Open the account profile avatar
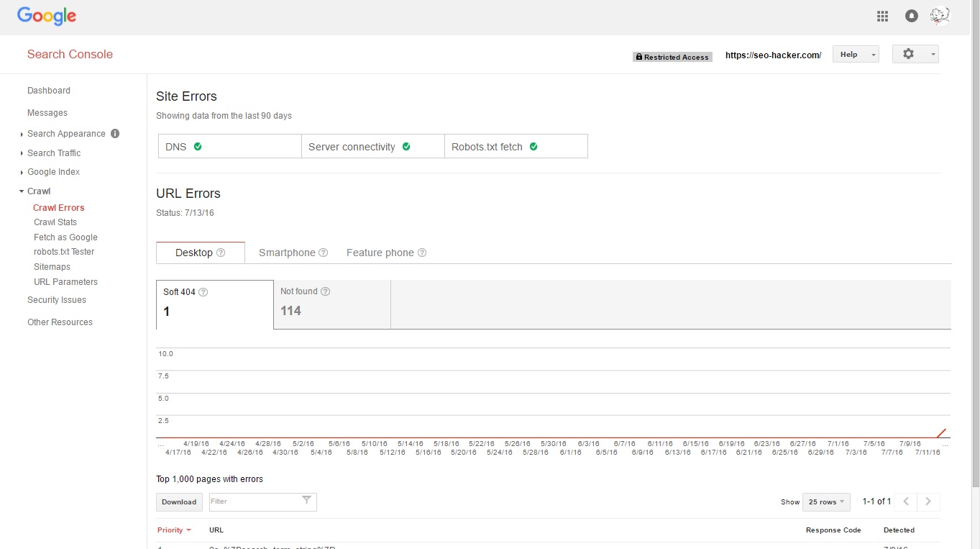The height and width of the screenshot is (549, 980). point(940,16)
